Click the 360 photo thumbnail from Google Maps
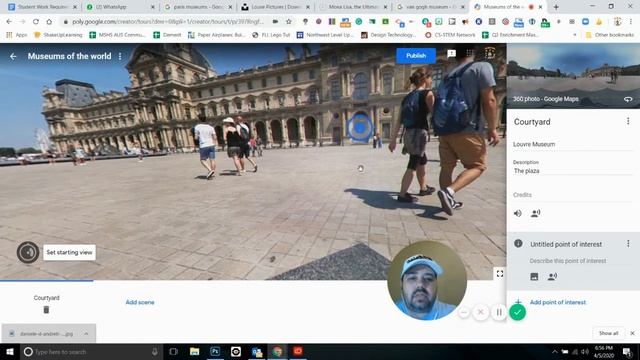Viewport: 640px width, 360px height. click(573, 76)
